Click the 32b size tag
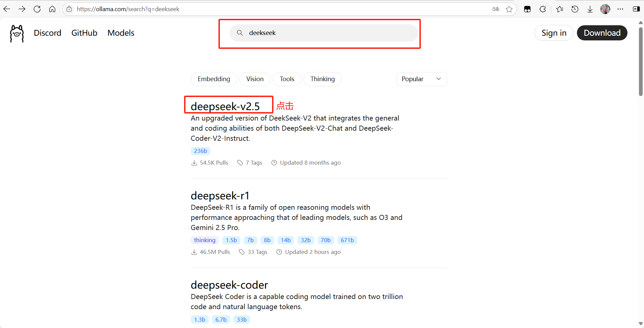The height and width of the screenshot is (328, 644). (306, 240)
